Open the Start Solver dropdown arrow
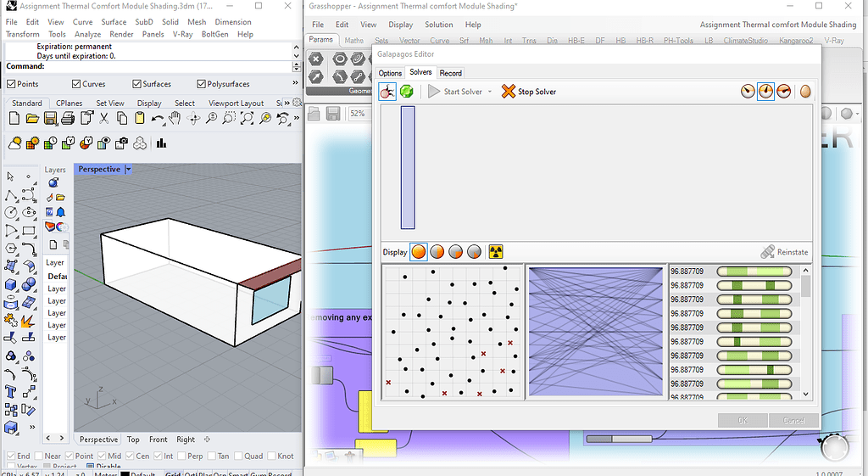 pyautogui.click(x=490, y=92)
